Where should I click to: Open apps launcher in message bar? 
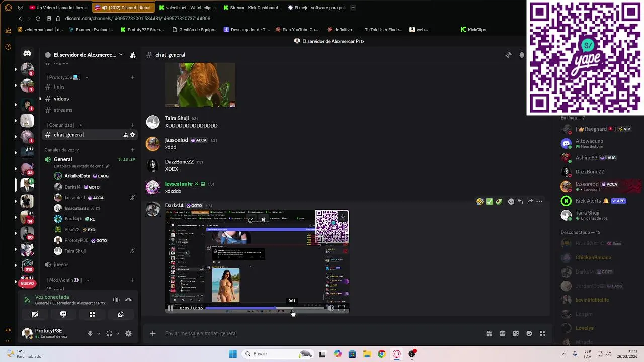543,333
